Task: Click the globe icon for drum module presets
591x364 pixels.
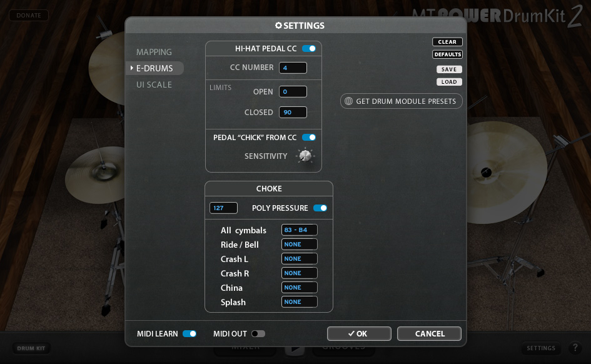Action: tap(348, 101)
